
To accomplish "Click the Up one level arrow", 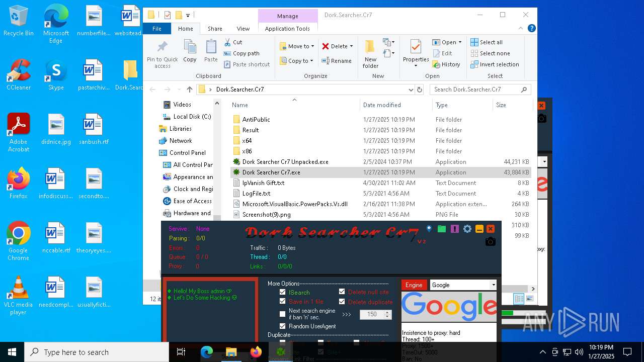I will point(189,89).
